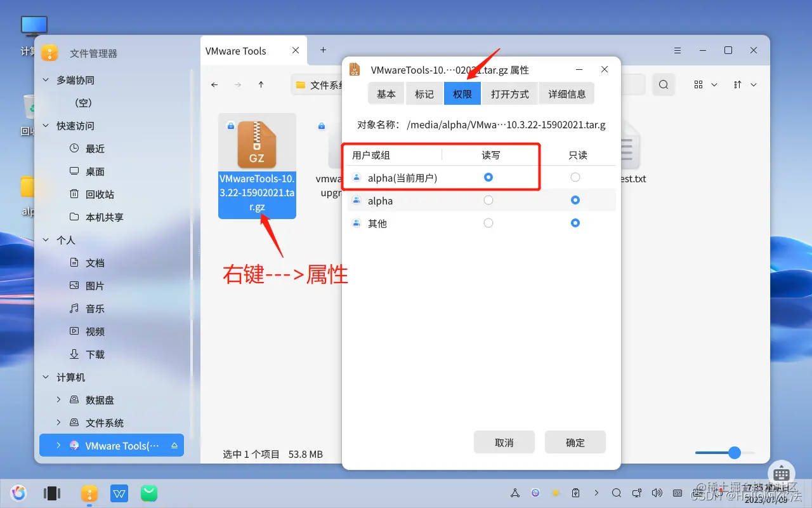Switch to the 基本 tab in properties
The height and width of the screenshot is (508, 812).
click(386, 93)
